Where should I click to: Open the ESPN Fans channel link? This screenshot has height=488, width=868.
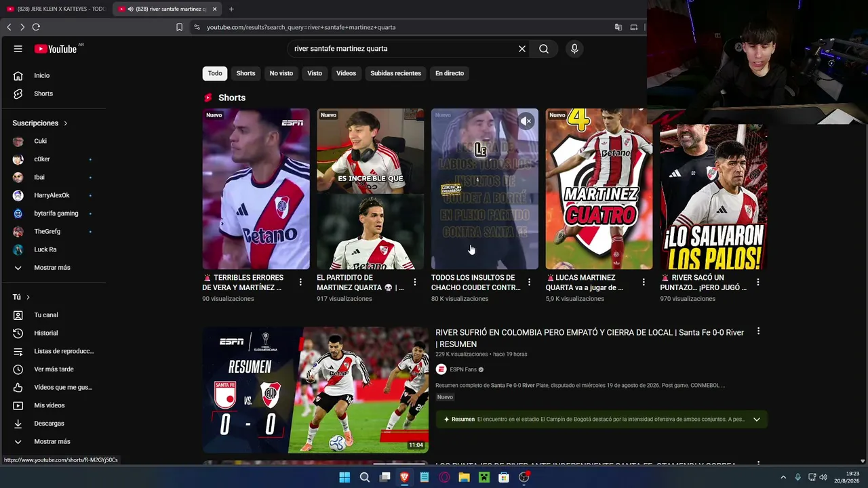[465, 369]
